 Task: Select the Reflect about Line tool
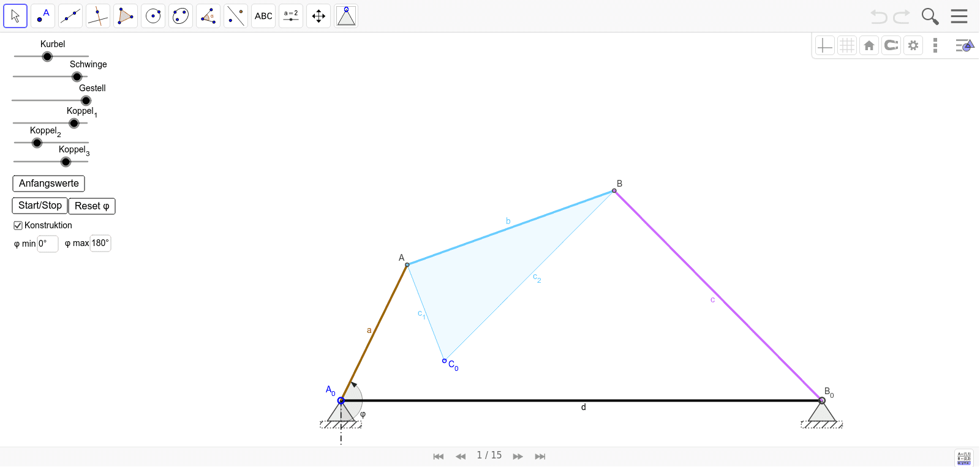click(236, 16)
